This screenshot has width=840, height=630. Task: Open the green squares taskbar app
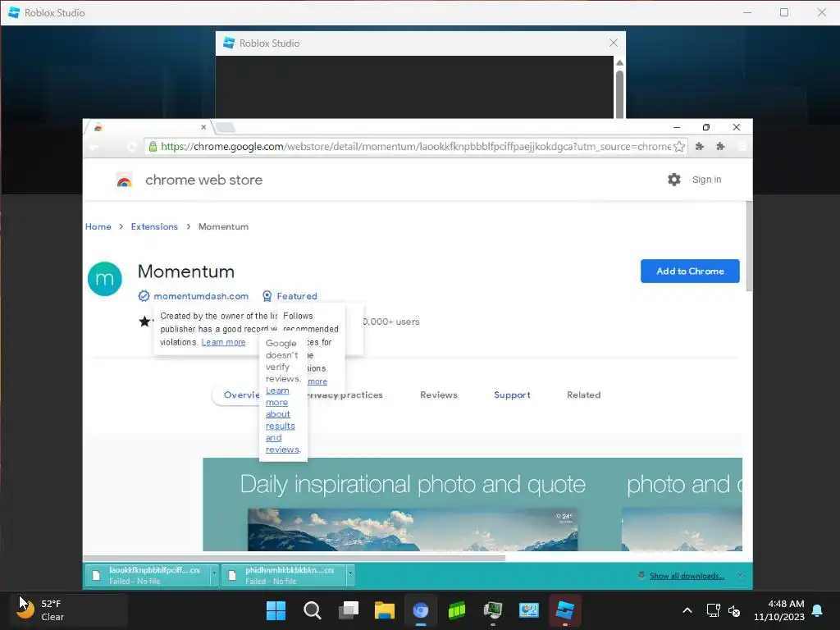pos(457,610)
